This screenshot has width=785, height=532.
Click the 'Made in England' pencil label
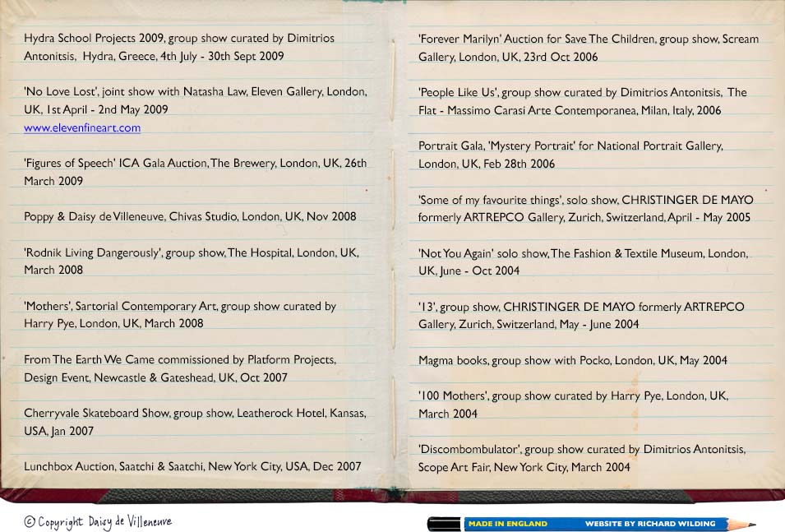point(507,524)
